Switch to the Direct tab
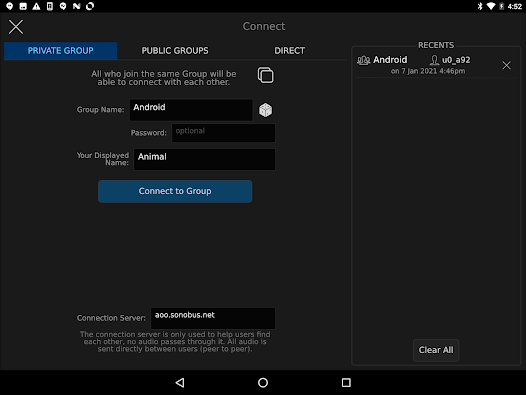 coord(290,51)
